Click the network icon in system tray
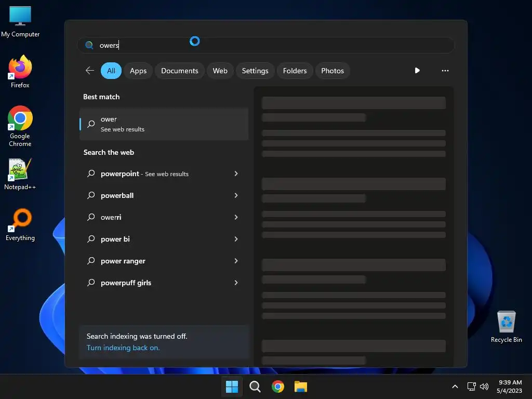Viewport: 532px width, 399px height. point(471,387)
